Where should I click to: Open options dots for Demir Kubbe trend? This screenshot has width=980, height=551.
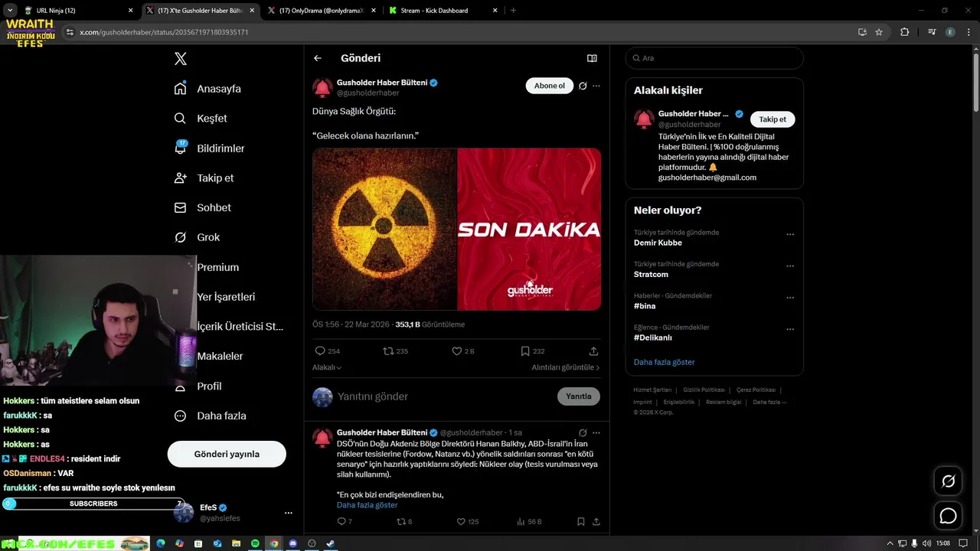(790, 235)
